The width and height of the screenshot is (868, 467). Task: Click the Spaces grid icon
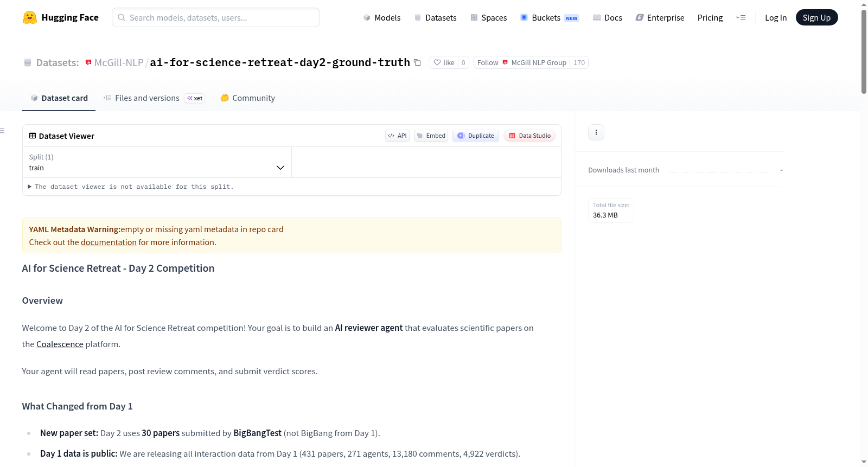(x=474, y=17)
